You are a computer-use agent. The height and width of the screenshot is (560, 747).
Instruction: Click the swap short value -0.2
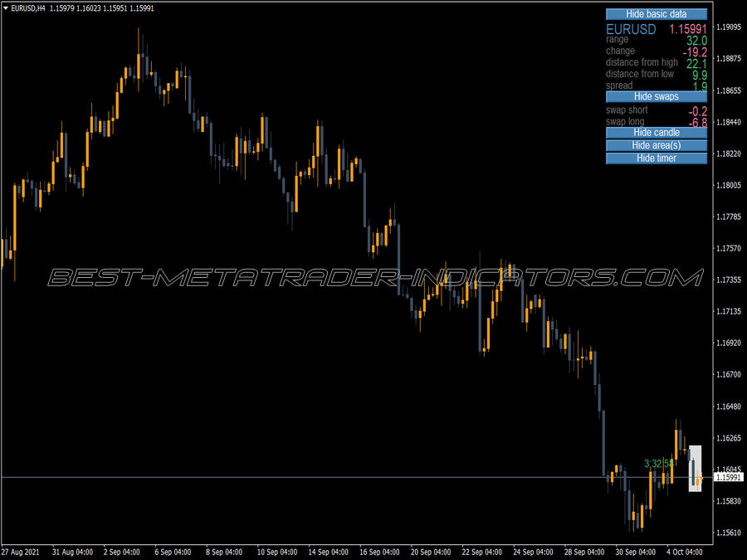697,111
